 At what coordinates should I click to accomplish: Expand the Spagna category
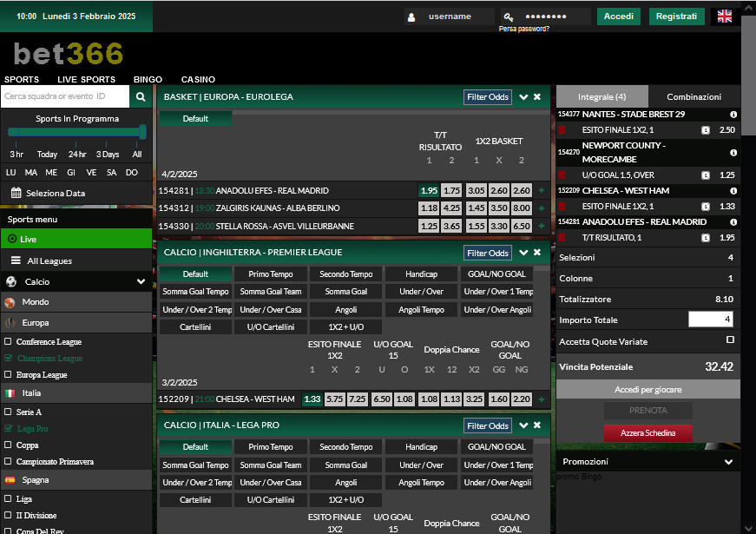tap(76, 480)
